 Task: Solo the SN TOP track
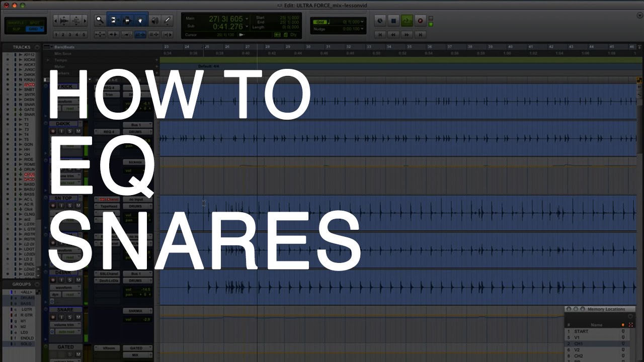[x=69, y=206]
